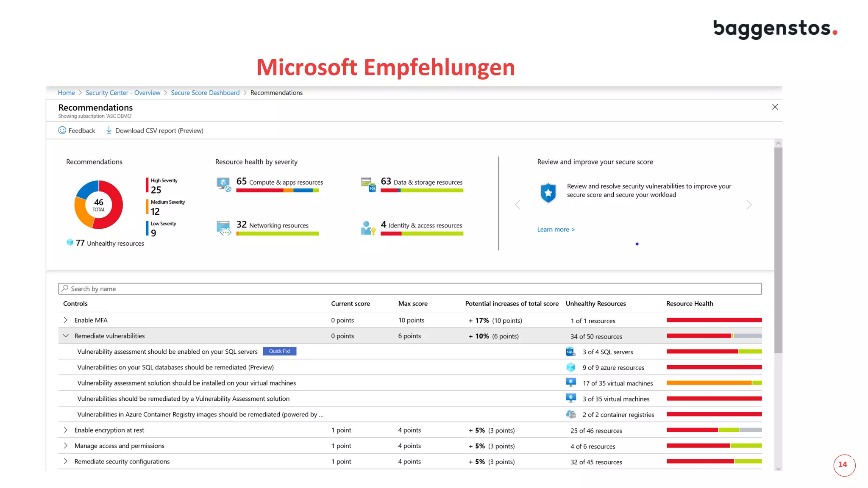Click the icon beside 3 of 35 virtual machines

coord(571,398)
